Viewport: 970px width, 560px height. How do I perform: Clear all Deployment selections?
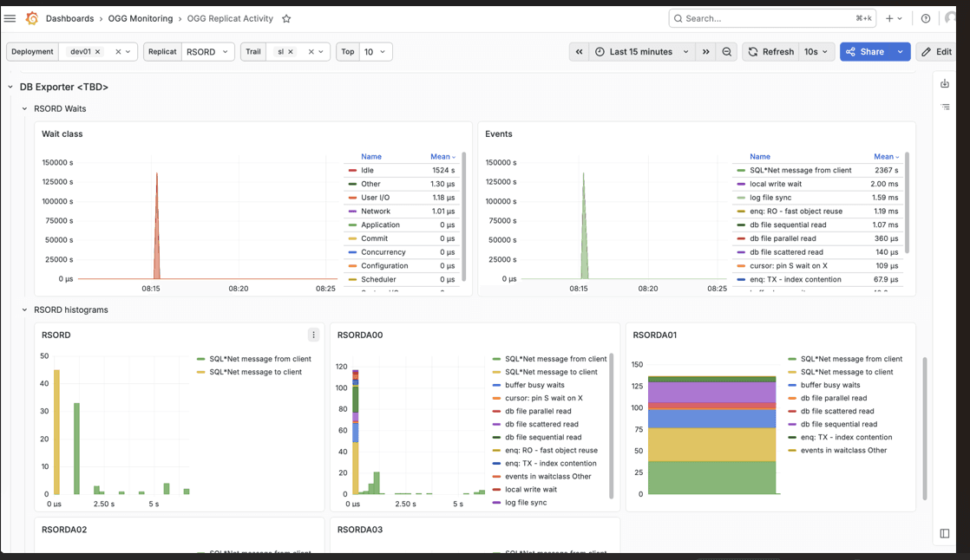118,52
